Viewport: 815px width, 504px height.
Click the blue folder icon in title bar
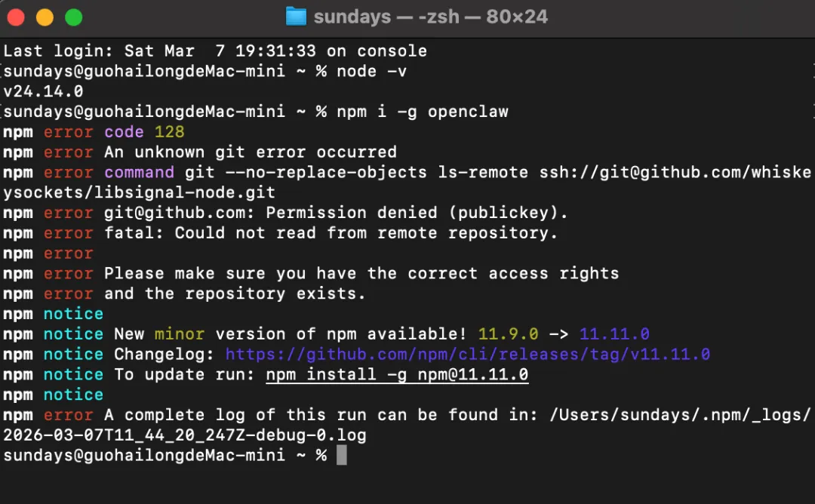(296, 17)
